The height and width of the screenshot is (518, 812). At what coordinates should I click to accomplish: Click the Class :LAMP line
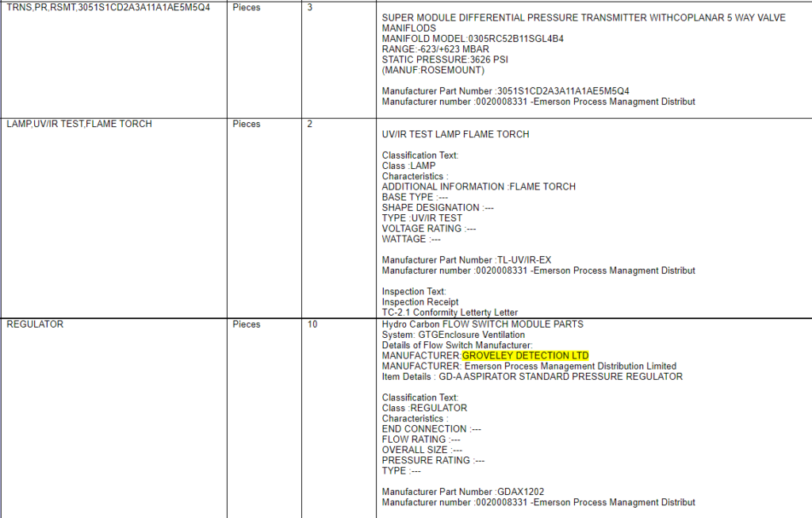[x=408, y=166]
